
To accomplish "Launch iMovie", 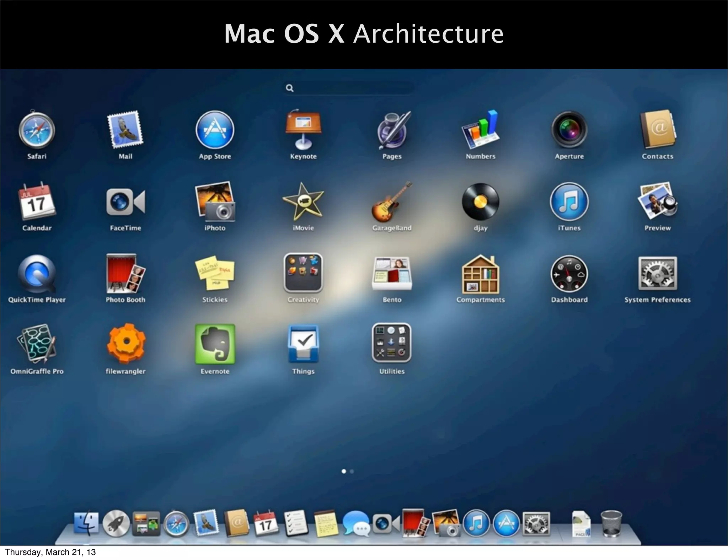I will 303,201.
